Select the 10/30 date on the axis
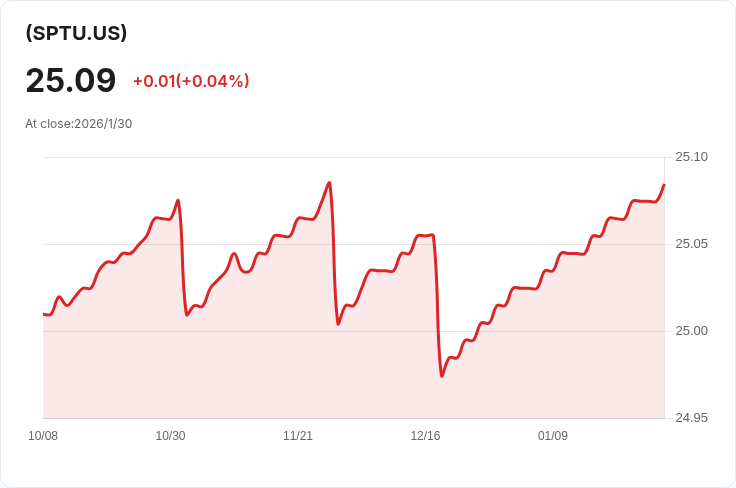The height and width of the screenshot is (488, 736). [x=170, y=436]
